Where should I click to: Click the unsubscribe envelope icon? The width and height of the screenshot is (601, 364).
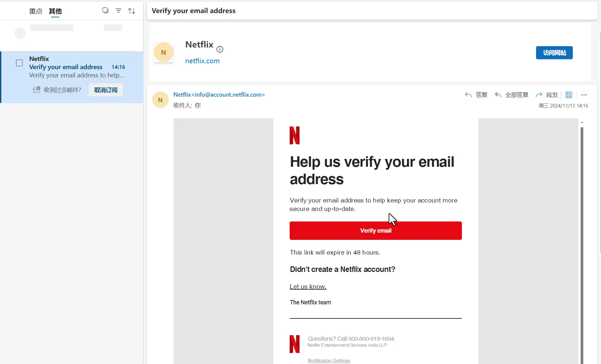pyautogui.click(x=37, y=89)
